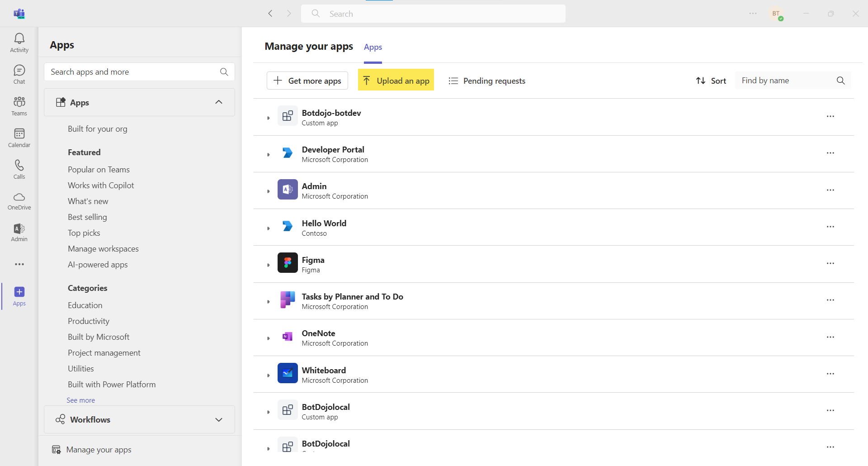Select the Apps icon in left rail
The width and height of the screenshot is (868, 466).
(19, 296)
